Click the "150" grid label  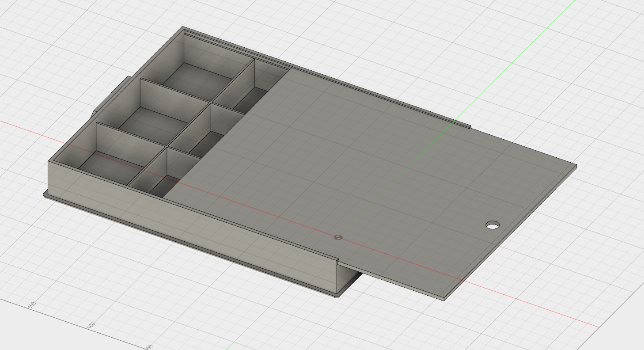coord(32,305)
